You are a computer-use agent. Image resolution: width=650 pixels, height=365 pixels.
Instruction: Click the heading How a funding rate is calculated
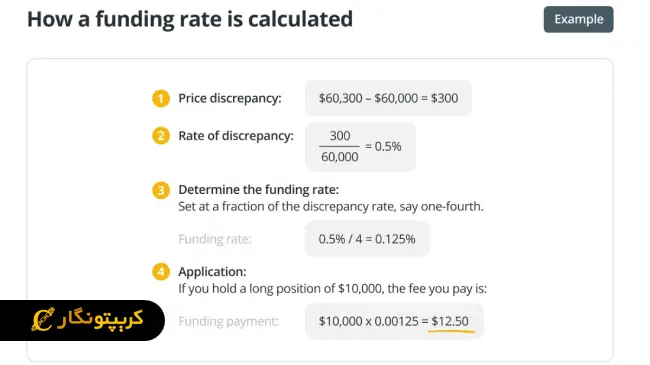[190, 19]
